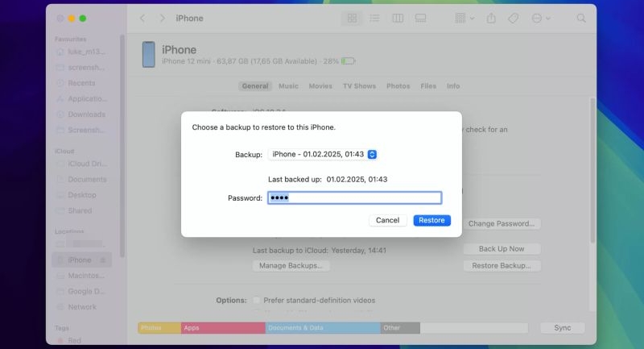Select the TV Shows tab
Screen dimensions: 644x349
coord(359,86)
